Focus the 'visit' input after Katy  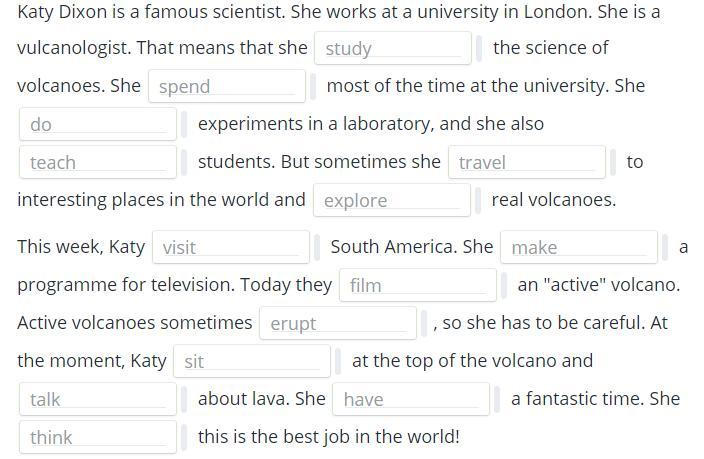[231, 247]
